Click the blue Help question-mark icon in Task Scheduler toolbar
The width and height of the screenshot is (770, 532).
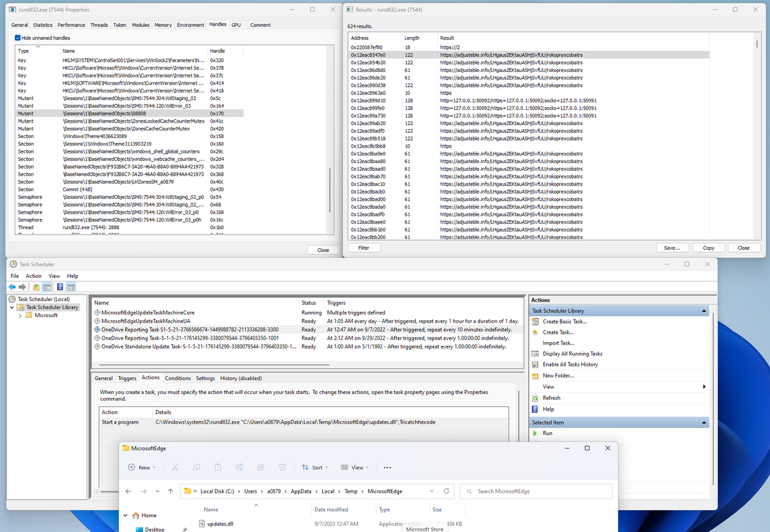tap(60, 287)
